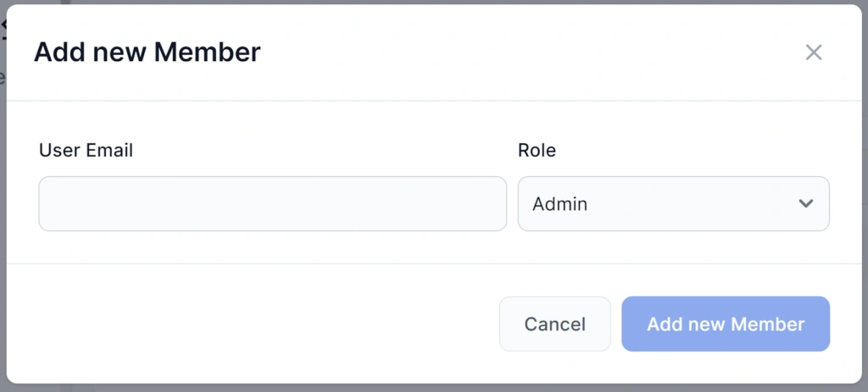Click the down arrow beside Admin

pyautogui.click(x=805, y=203)
